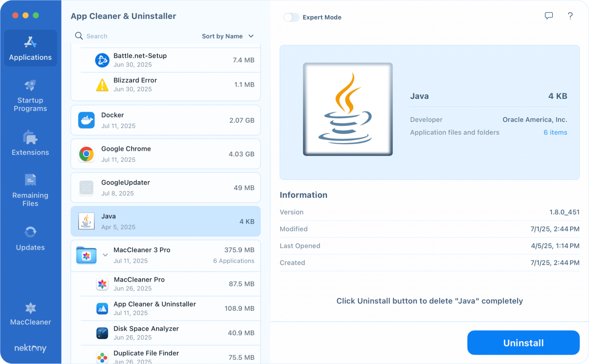Click the Battle.net-Setup app icon
Image resolution: width=589 pixels, height=364 pixels.
pyautogui.click(x=102, y=60)
